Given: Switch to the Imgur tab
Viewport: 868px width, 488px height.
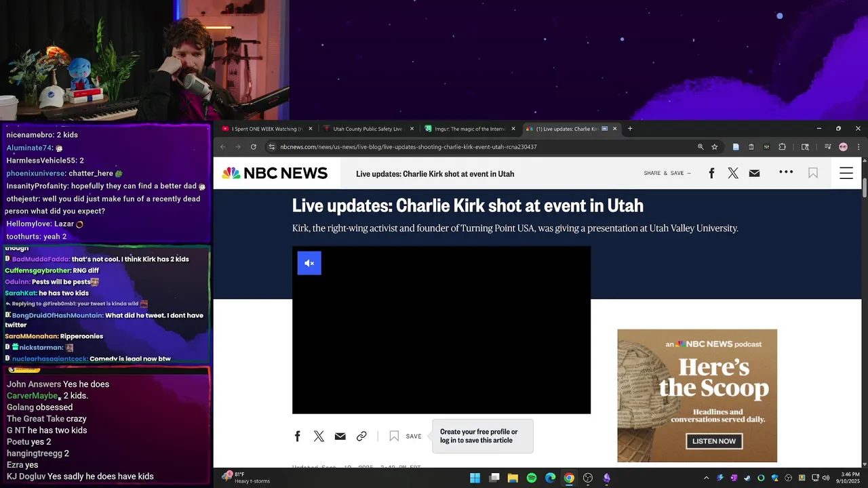Looking at the screenshot, I should 469,129.
